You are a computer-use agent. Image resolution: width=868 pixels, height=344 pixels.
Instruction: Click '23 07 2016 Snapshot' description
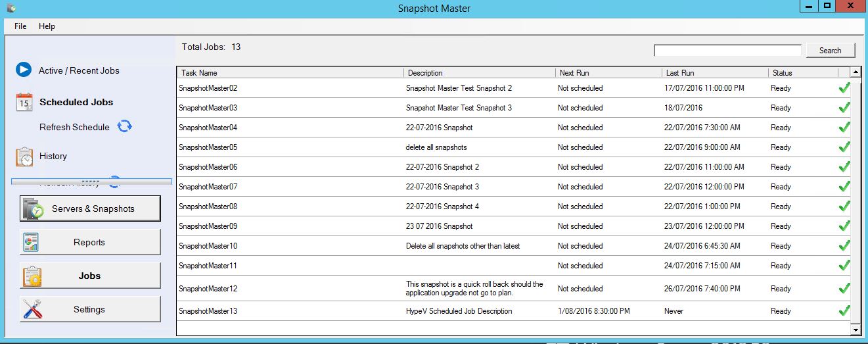click(439, 226)
